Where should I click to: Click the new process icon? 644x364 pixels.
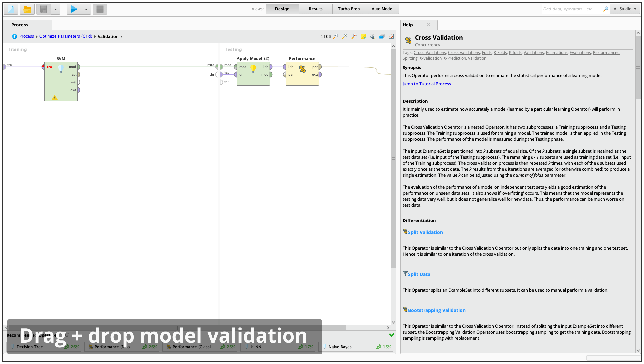pos(11,9)
